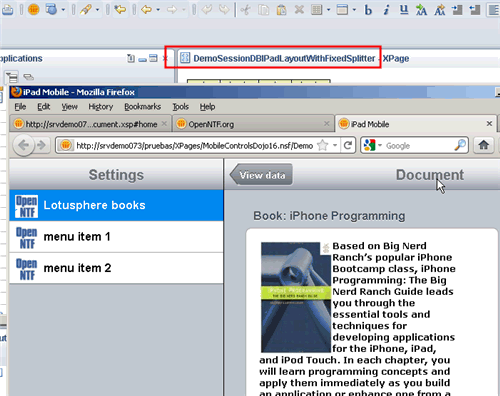The width and height of the screenshot is (500, 396).
Task: Click the Redo icon in Designer toolbar
Action: pos(224,9)
